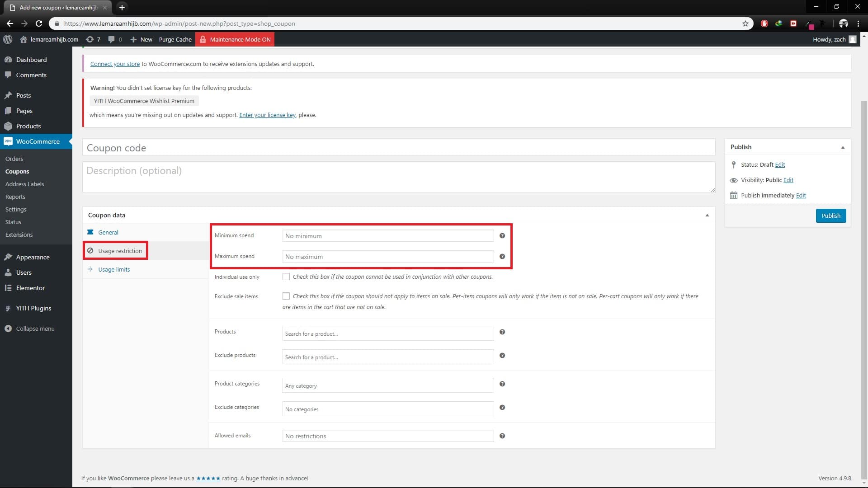Click Purge Cache in admin bar
The image size is (868, 488).
(175, 39)
